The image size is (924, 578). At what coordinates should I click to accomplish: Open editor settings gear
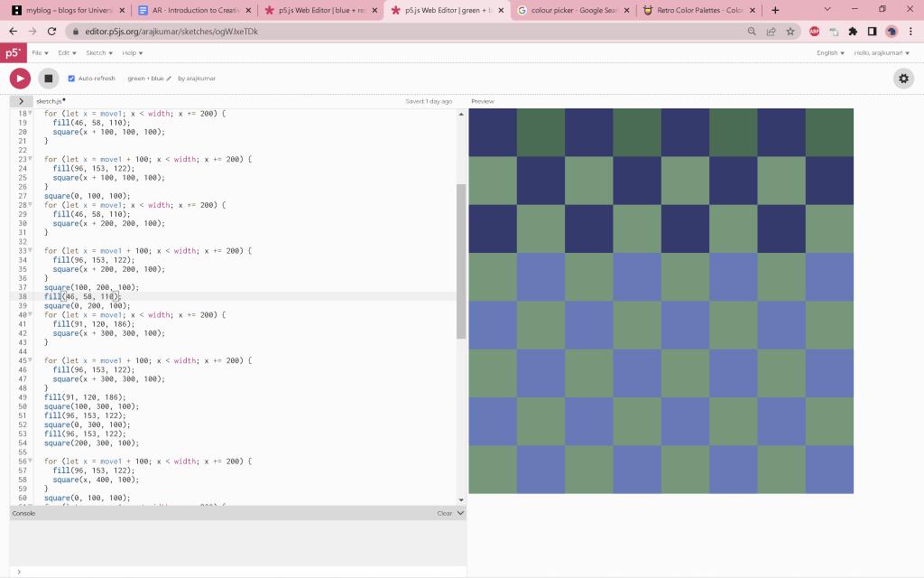pos(903,78)
